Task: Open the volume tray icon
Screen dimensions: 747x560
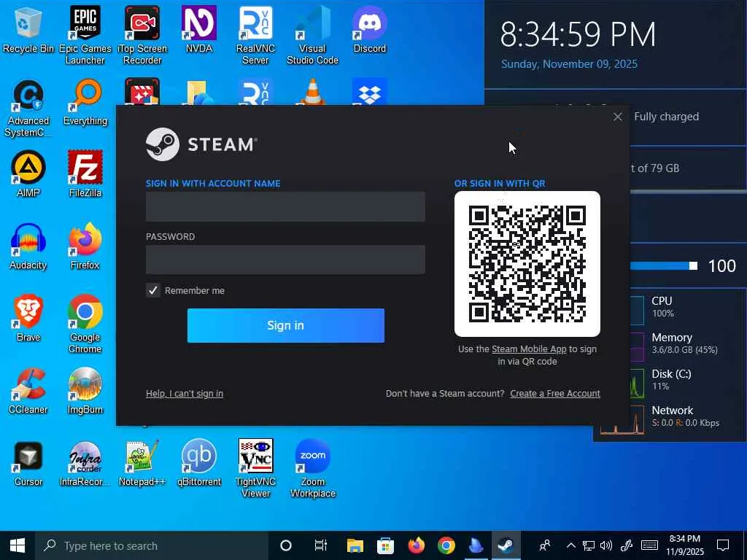Action: [x=606, y=545]
